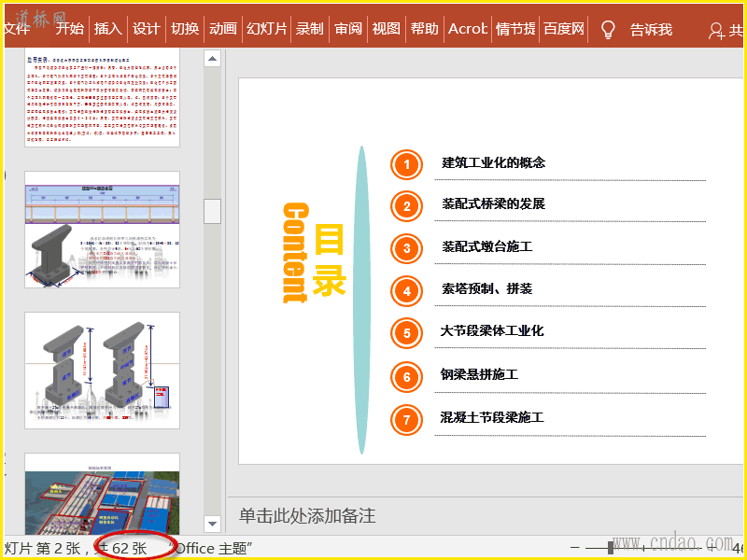Select the text 建筑工业化的概念
The height and width of the screenshot is (560, 747).
pyautogui.click(x=493, y=162)
